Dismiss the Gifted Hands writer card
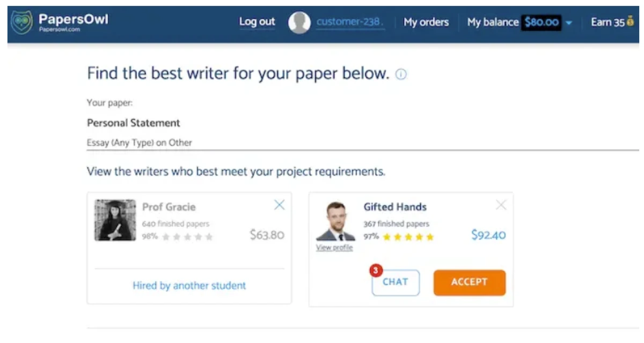The height and width of the screenshot is (343, 644). tap(501, 205)
